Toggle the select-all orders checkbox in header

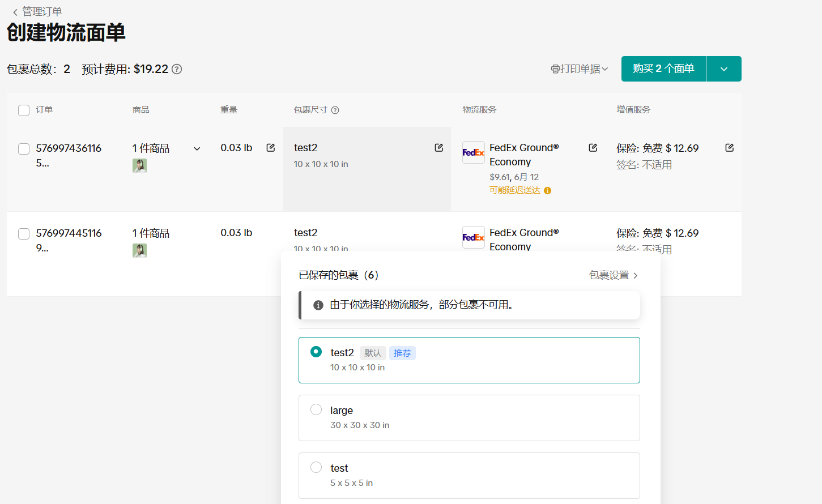(24, 110)
